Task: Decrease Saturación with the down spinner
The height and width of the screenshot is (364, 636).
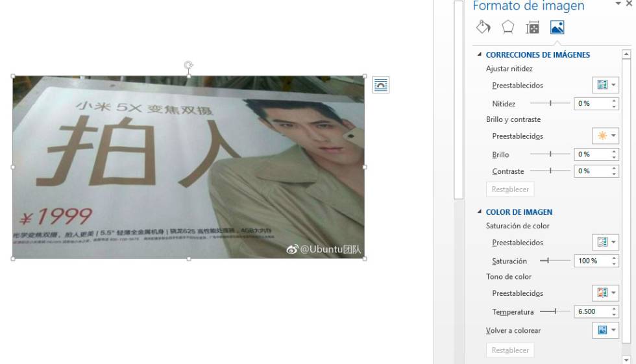Action: point(614,263)
